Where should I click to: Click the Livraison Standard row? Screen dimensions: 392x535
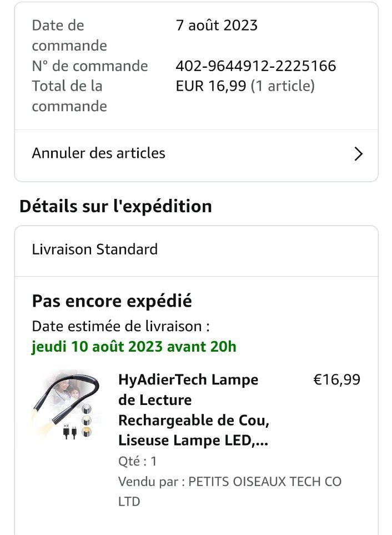(95, 249)
